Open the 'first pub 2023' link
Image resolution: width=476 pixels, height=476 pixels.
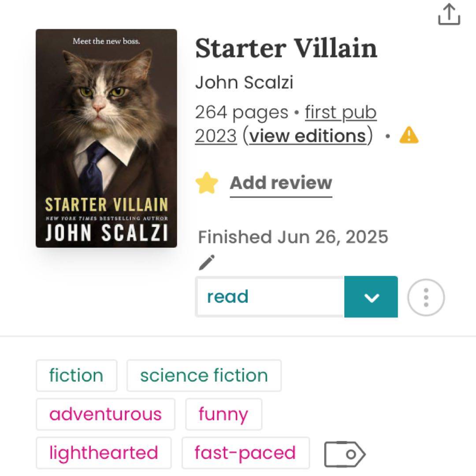(340, 113)
